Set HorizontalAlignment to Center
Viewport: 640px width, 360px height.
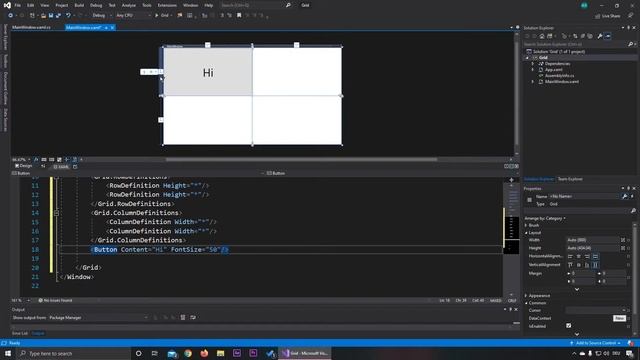579,256
